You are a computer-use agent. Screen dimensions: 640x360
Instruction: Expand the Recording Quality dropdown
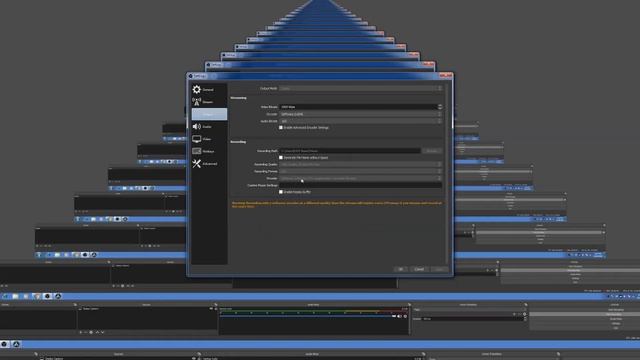(x=360, y=164)
